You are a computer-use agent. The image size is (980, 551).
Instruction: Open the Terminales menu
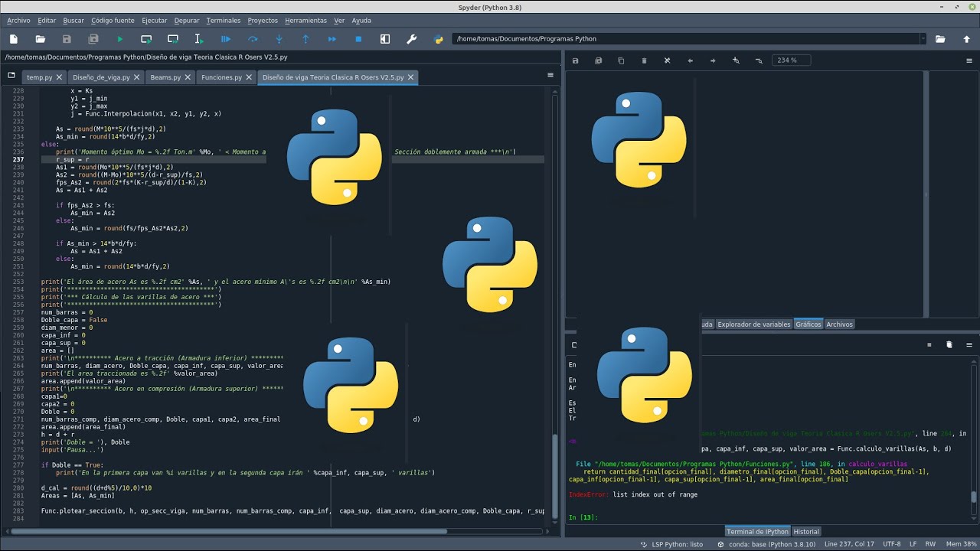click(x=224, y=21)
